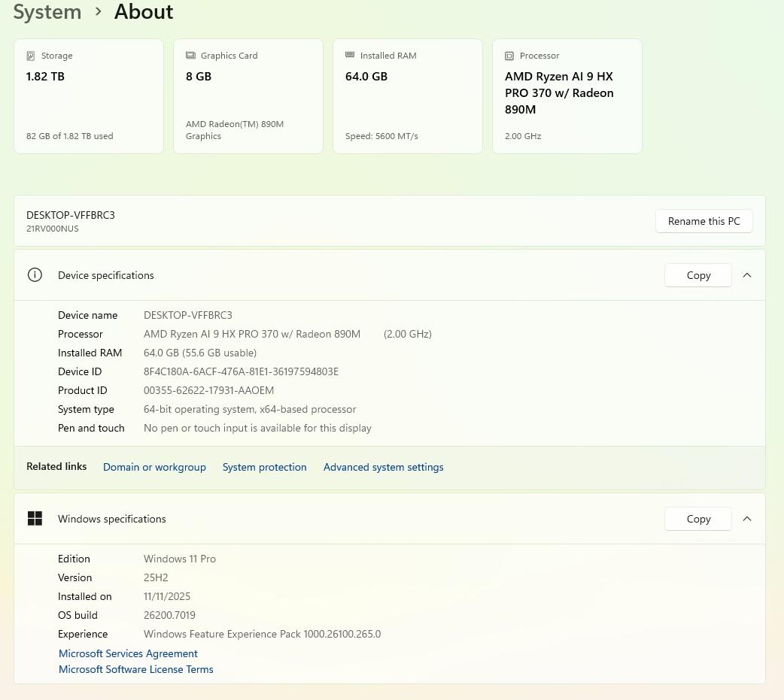Open the Domain or workgroup link

(x=154, y=467)
